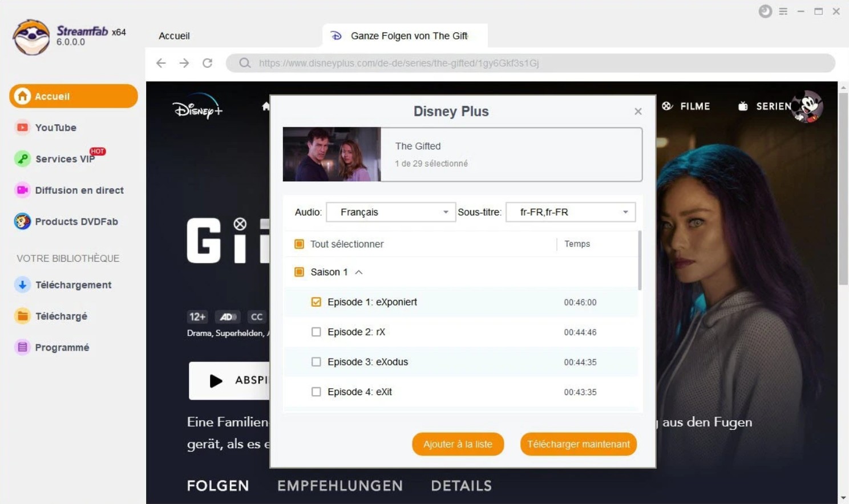The image size is (849, 504).
Task: Click the pink camera live-stream icon
Action: 22,190
